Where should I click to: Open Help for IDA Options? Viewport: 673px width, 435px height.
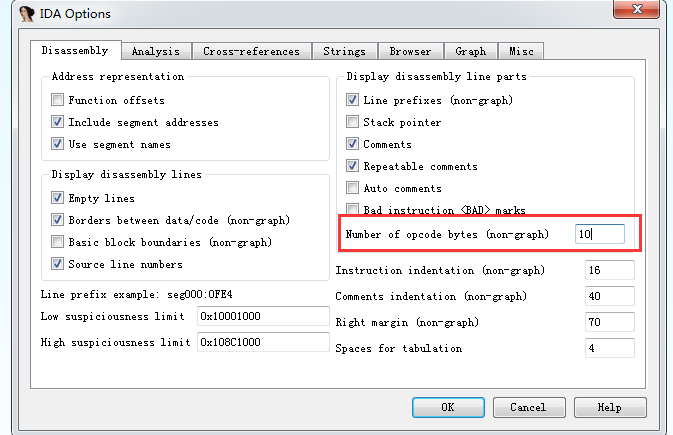609,407
